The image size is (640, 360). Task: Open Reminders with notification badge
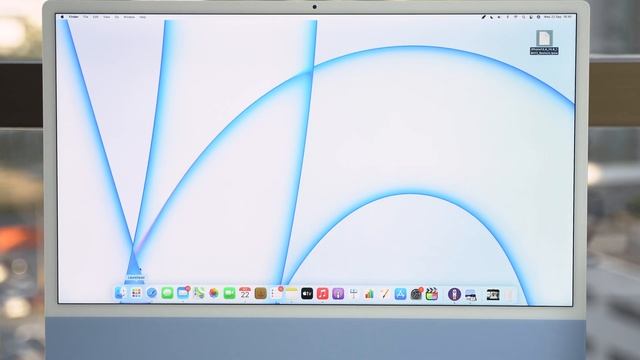click(276, 293)
